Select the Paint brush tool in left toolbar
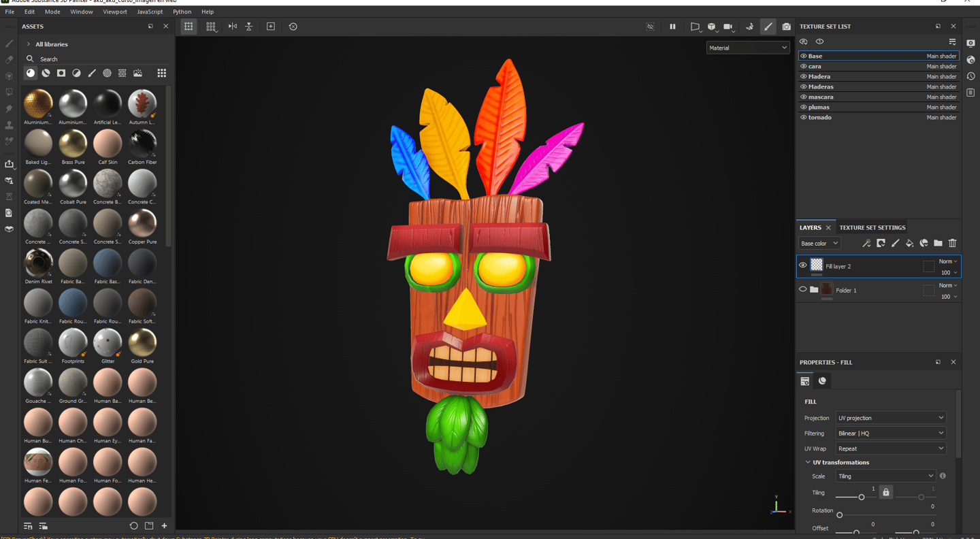 point(9,44)
